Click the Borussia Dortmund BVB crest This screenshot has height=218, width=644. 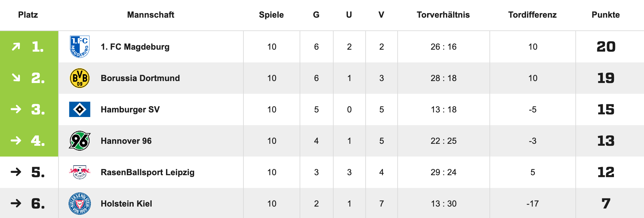coord(80,78)
